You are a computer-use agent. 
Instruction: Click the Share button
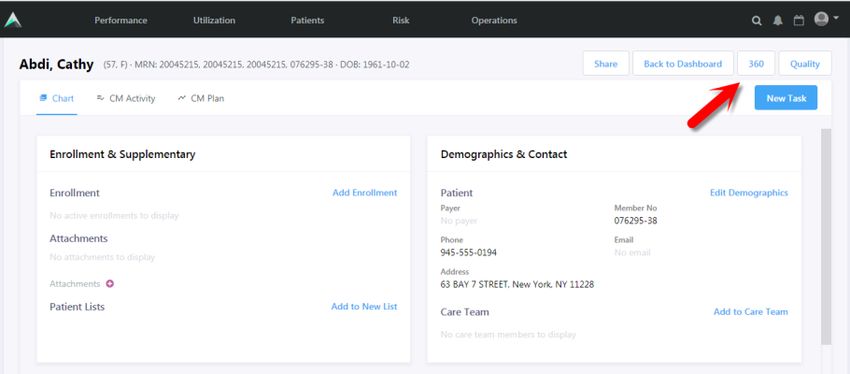point(606,63)
